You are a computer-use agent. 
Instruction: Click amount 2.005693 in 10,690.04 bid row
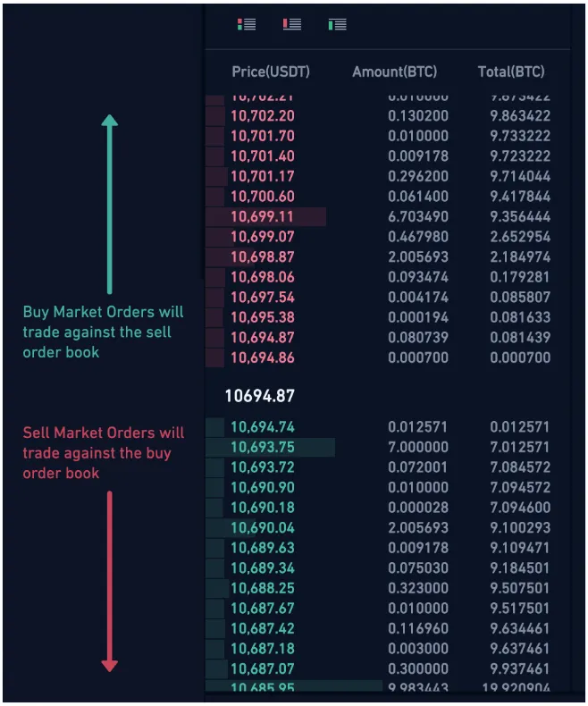click(x=418, y=527)
